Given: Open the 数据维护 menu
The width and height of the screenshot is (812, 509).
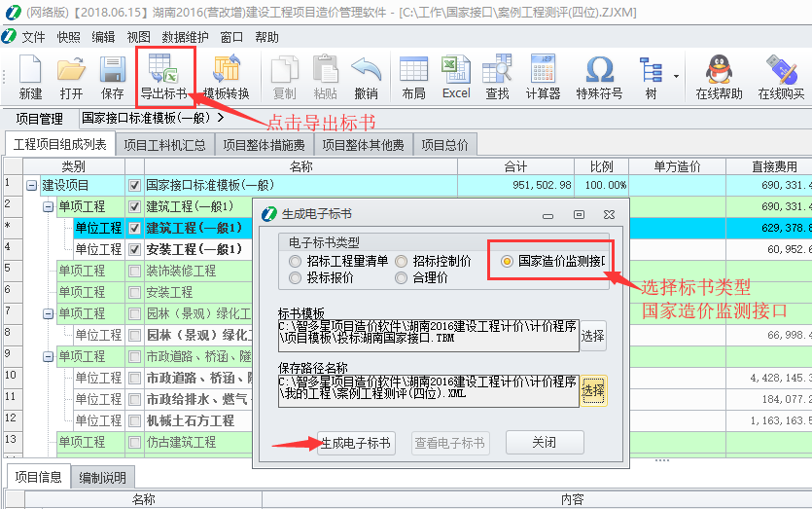Looking at the screenshot, I should (185, 37).
